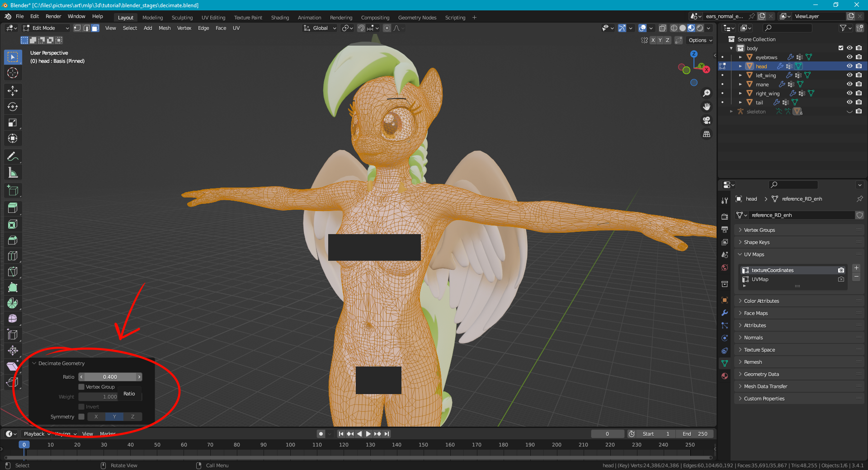Select the Measure tool
Image resolution: width=868 pixels, height=470 pixels.
13,173
